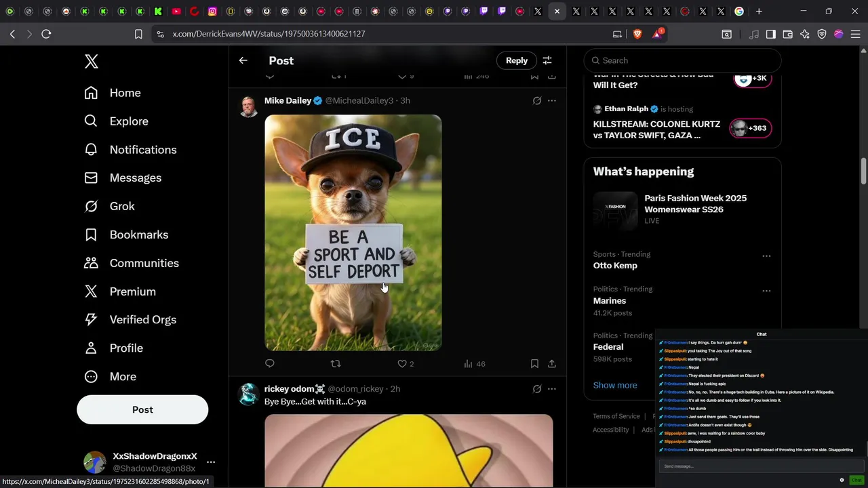Viewport: 868px width, 488px height.
Task: Open Premium page
Action: pos(120,291)
